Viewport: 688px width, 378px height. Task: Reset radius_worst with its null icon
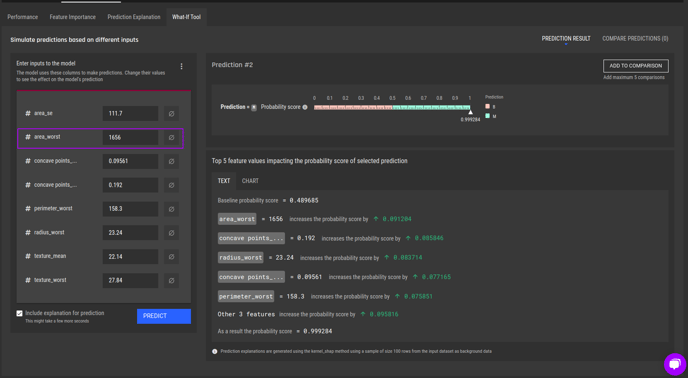coord(171,233)
